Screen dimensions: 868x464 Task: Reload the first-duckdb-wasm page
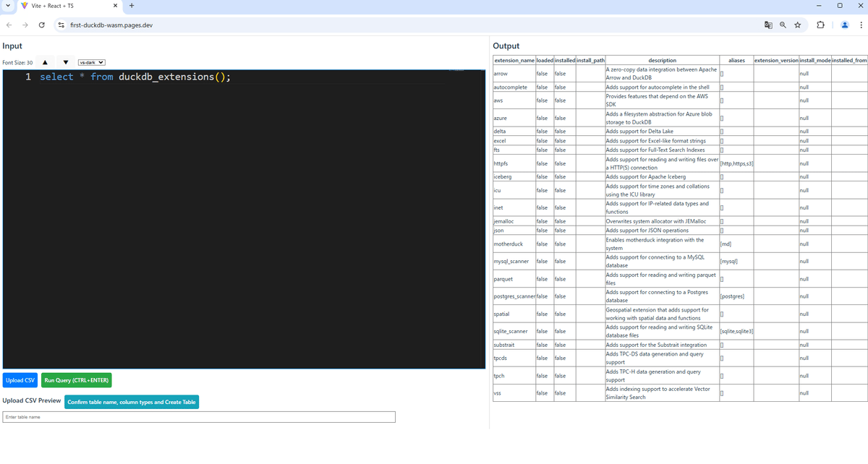[41, 24]
